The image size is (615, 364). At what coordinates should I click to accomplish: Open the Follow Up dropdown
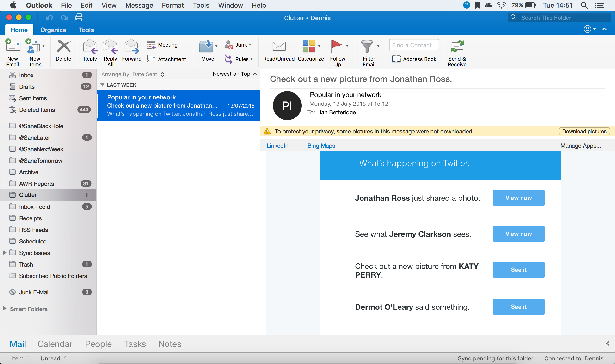click(x=347, y=45)
